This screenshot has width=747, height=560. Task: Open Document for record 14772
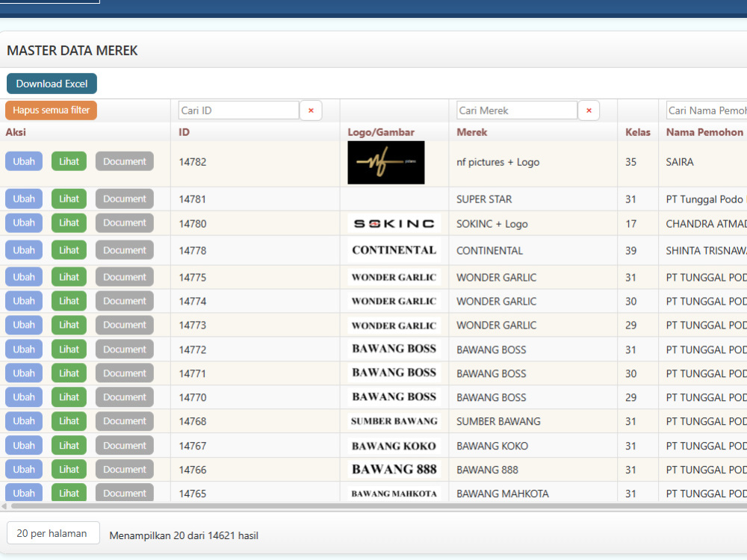pyautogui.click(x=125, y=349)
